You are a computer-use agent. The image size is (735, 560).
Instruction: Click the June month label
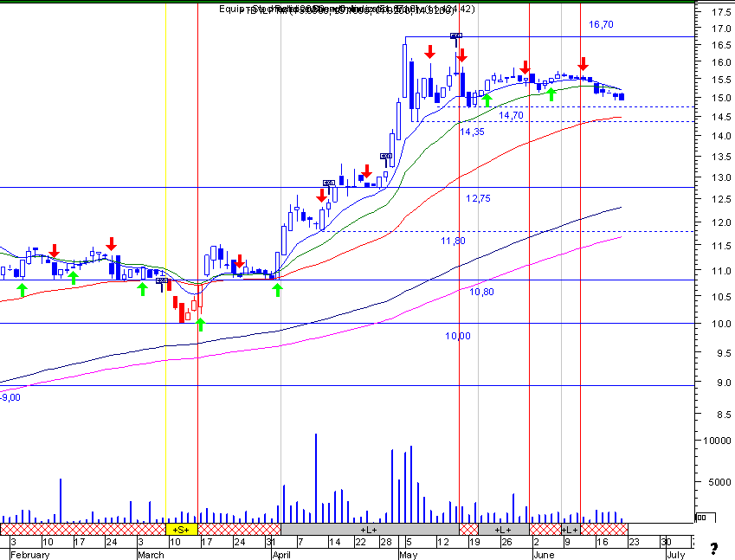tap(544, 555)
